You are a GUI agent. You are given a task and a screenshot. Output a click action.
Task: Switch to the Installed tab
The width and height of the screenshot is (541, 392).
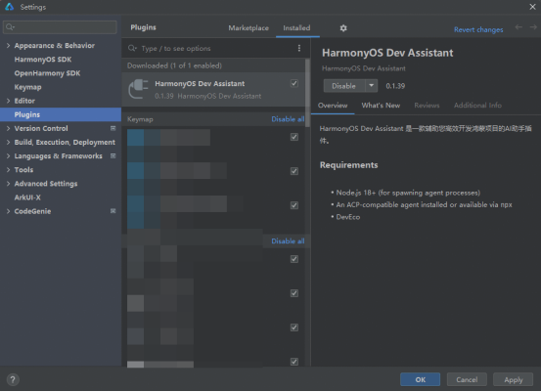pyautogui.click(x=296, y=28)
